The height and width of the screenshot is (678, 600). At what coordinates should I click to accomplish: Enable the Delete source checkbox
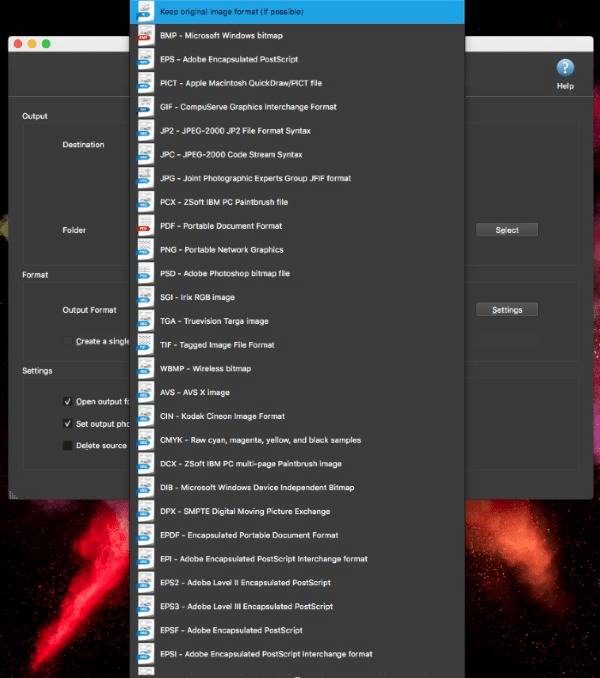pyautogui.click(x=67, y=445)
